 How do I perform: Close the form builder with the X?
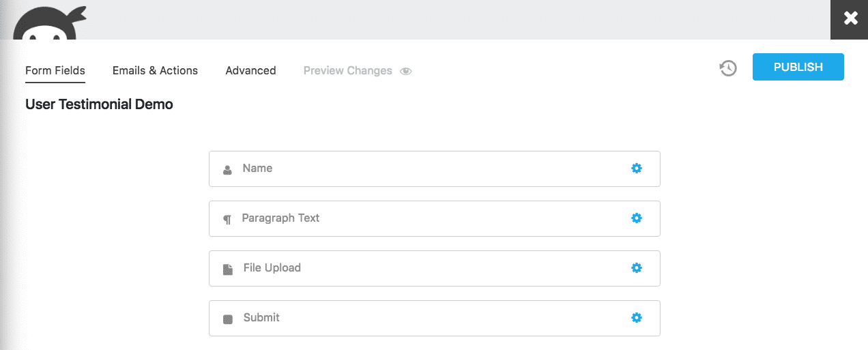(x=850, y=19)
